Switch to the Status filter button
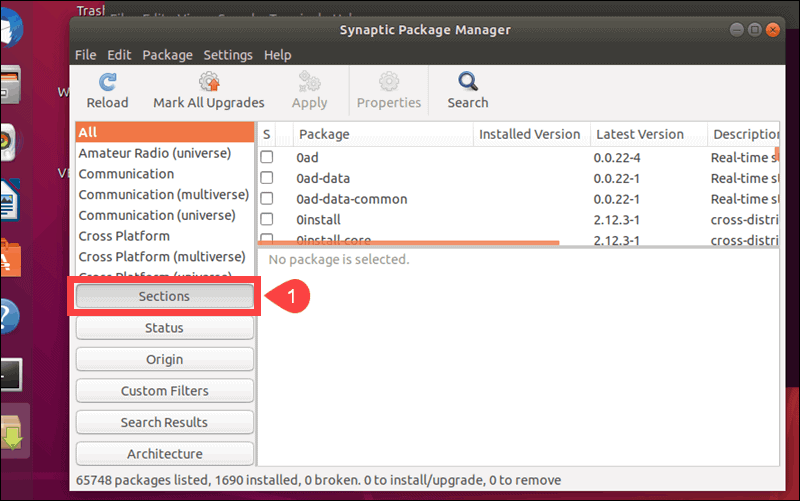The height and width of the screenshot is (501, 800). pyautogui.click(x=164, y=328)
